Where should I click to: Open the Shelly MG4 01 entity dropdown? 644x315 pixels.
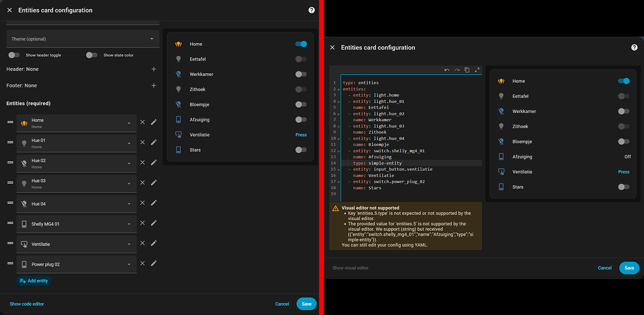click(x=77, y=224)
